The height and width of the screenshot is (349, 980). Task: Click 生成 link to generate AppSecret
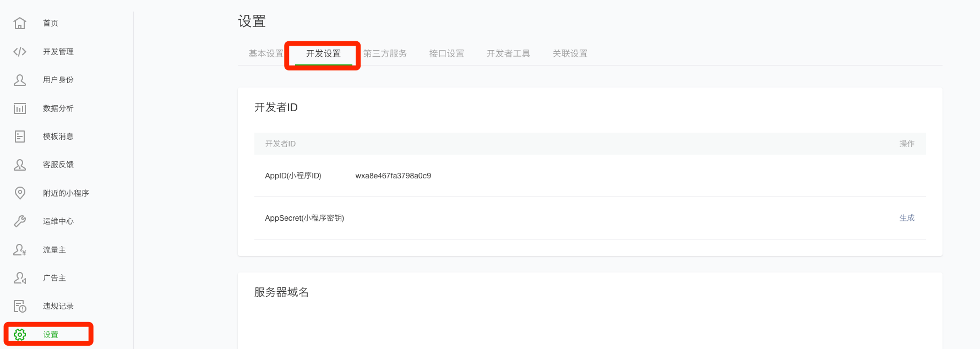click(907, 218)
